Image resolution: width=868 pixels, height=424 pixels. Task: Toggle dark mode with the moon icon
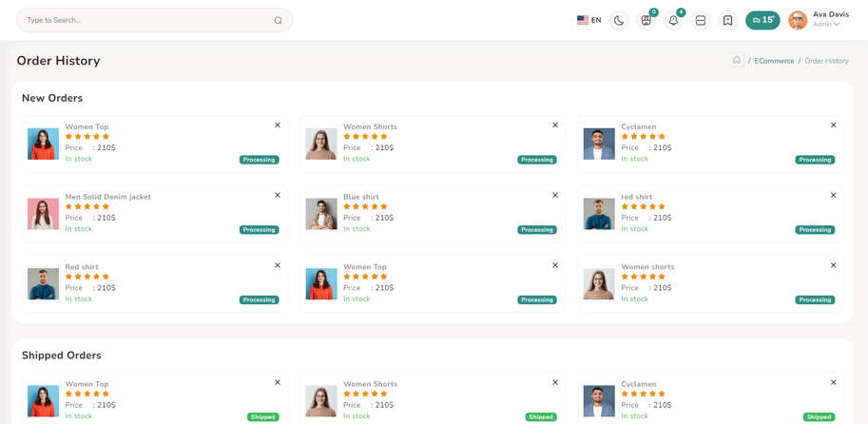(619, 20)
